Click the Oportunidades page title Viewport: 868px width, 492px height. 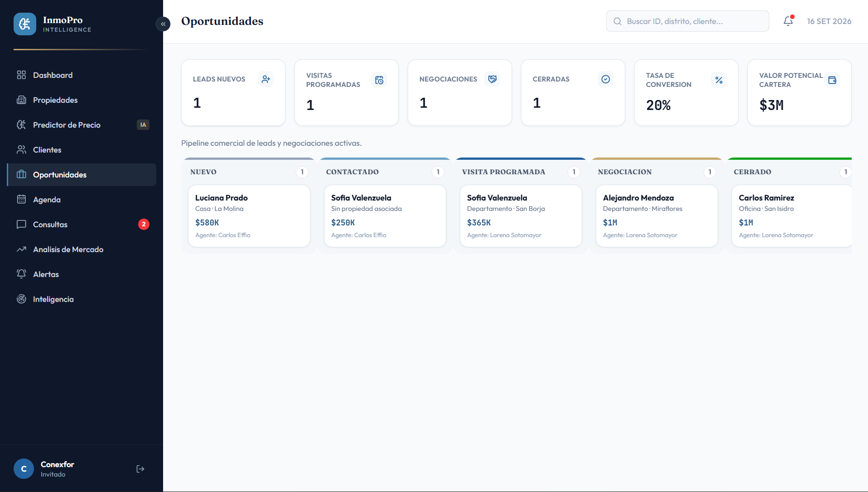222,21
